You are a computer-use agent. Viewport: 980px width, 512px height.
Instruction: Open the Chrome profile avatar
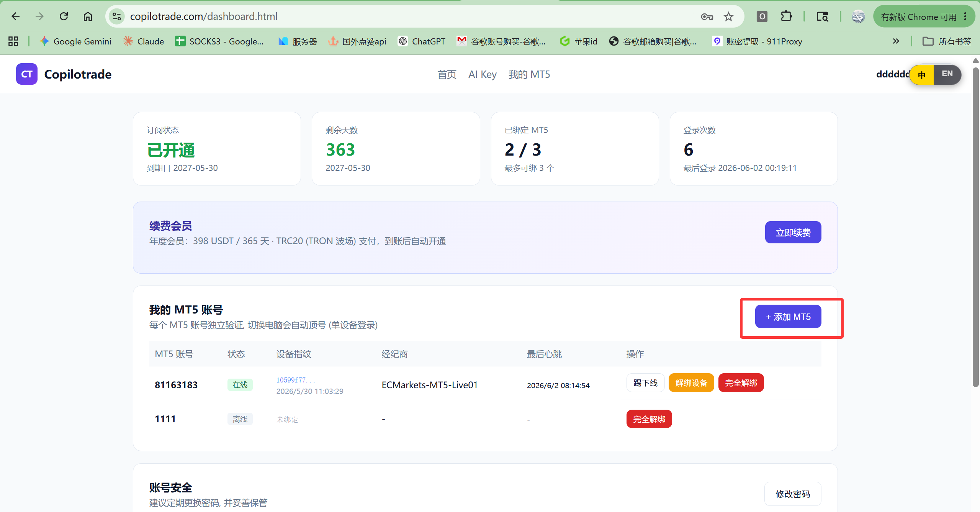(858, 16)
